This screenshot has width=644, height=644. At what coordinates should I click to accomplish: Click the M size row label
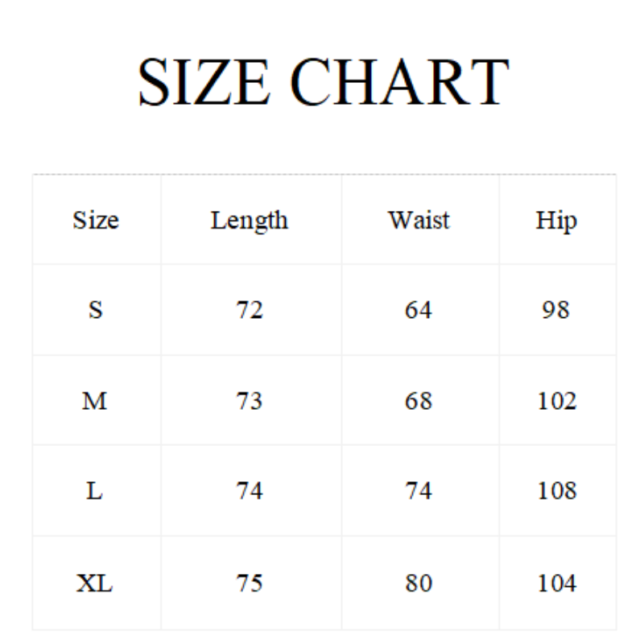(x=95, y=401)
